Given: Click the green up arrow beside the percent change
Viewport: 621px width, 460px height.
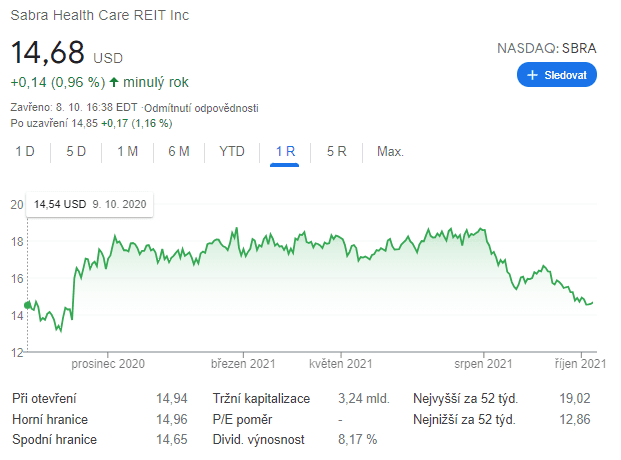Looking at the screenshot, I should coord(114,82).
